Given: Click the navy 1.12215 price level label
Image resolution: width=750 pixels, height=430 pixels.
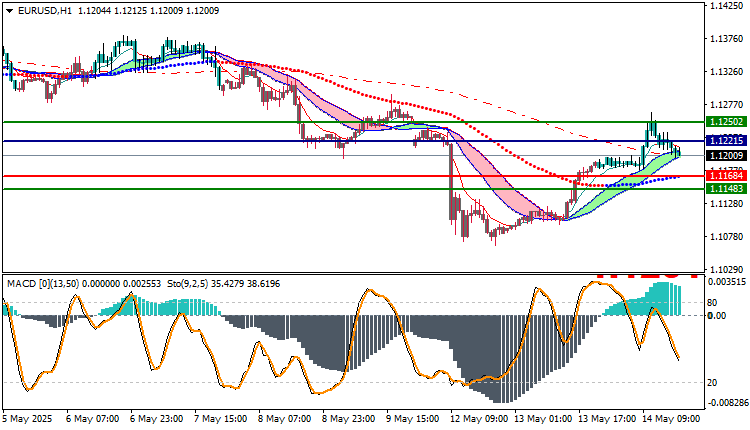Looking at the screenshot, I should tap(727, 141).
